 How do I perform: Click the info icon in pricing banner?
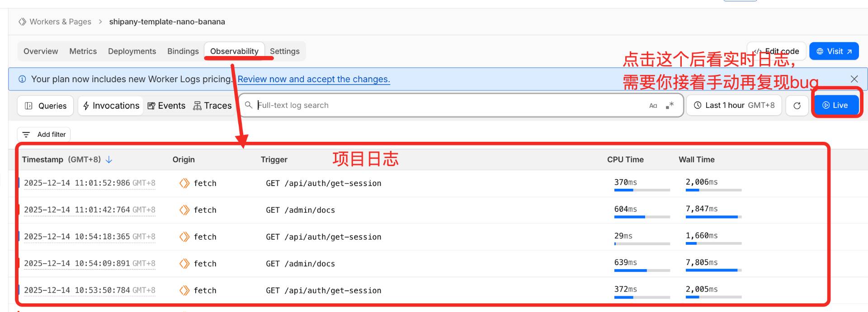point(22,79)
